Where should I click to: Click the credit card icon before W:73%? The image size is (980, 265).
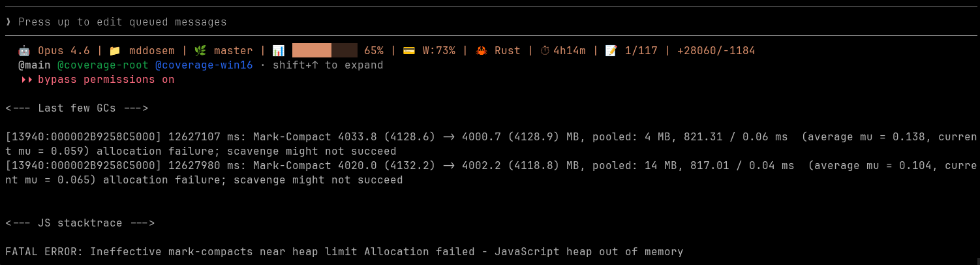pyautogui.click(x=409, y=51)
